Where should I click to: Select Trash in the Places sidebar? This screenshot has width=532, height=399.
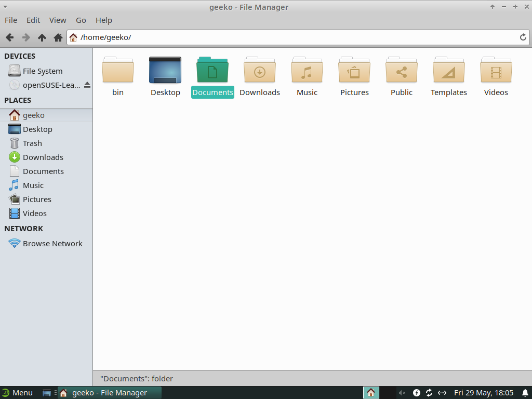[x=32, y=143]
